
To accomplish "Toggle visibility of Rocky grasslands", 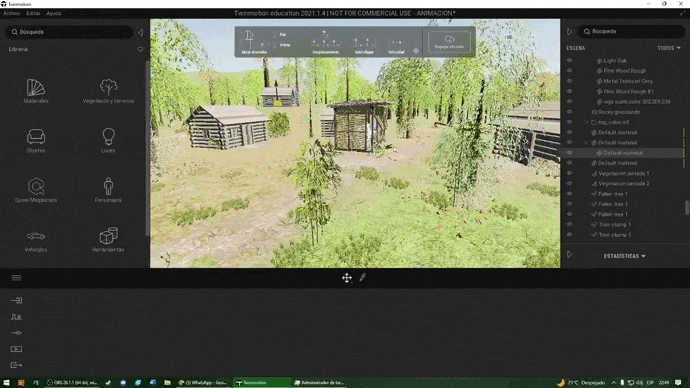I will coord(569,112).
